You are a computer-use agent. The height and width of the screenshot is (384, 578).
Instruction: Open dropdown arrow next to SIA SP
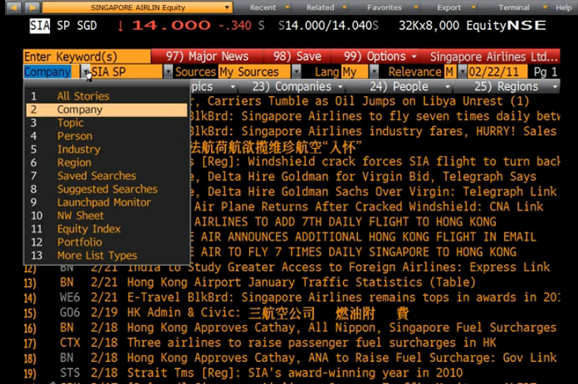click(x=168, y=71)
